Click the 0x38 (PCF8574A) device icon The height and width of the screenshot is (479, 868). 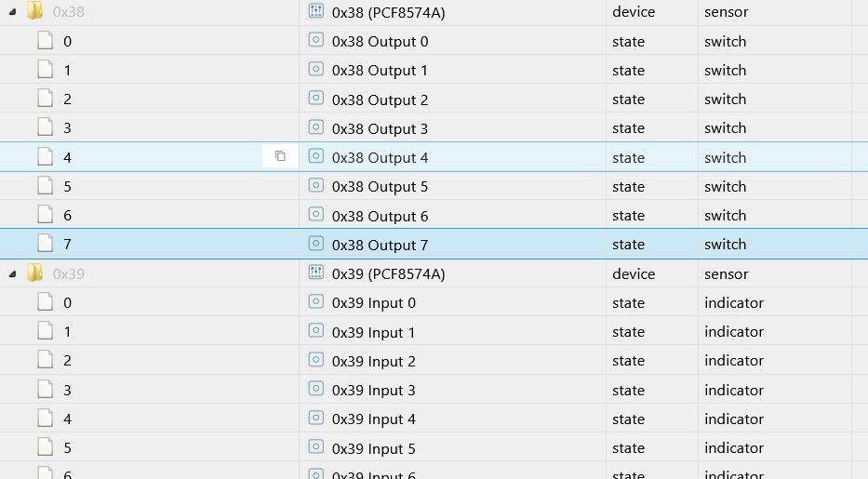coord(315,12)
